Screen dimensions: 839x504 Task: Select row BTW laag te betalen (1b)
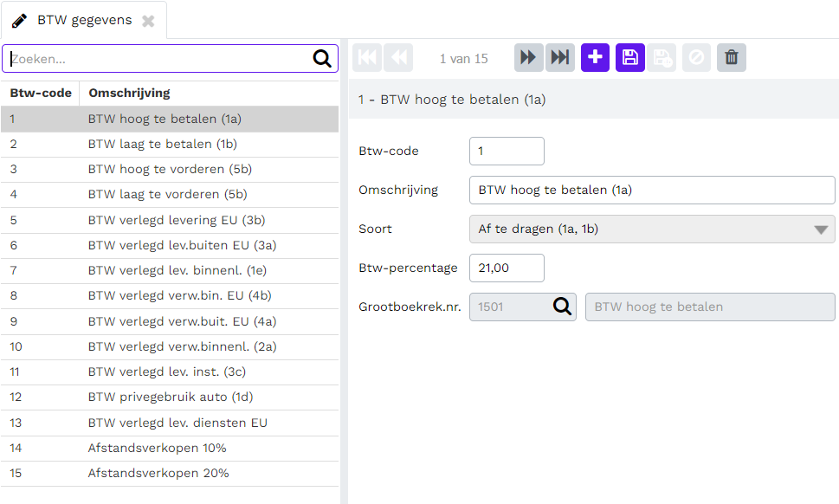(170, 145)
